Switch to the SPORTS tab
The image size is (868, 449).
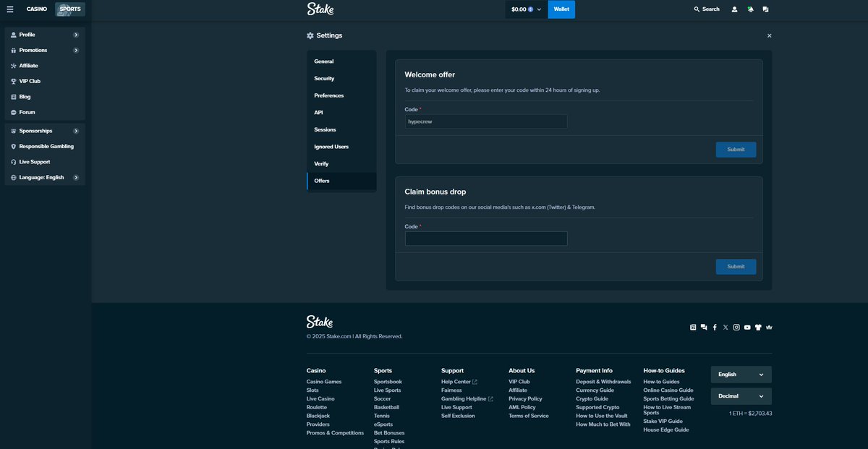(70, 9)
